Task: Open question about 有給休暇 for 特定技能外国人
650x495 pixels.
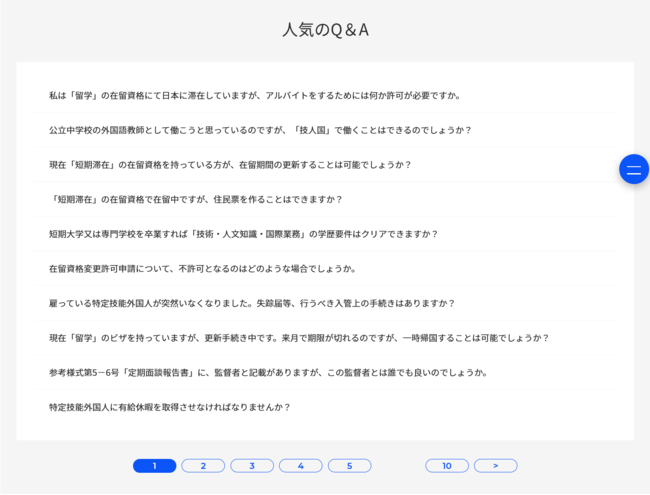Action: 170,407
